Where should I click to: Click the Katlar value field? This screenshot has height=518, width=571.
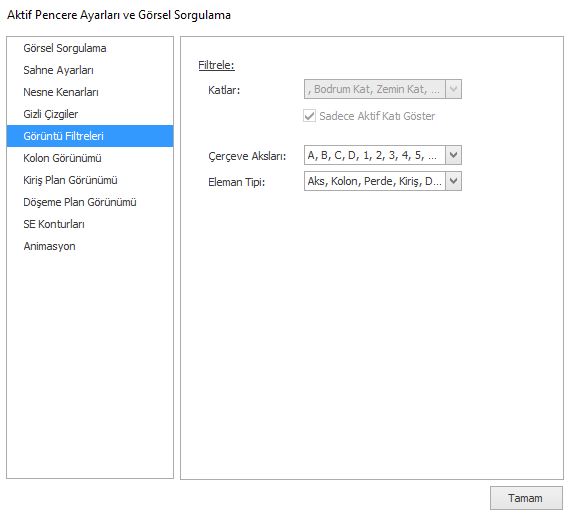[x=375, y=89]
